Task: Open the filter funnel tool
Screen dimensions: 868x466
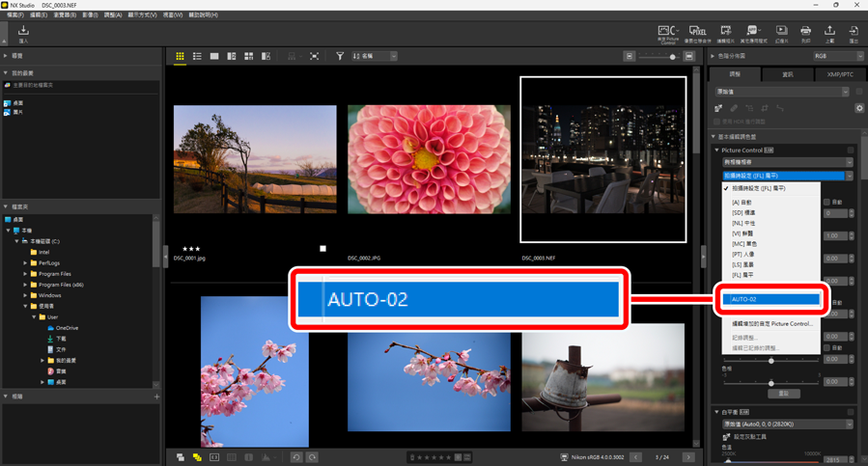Action: point(340,57)
